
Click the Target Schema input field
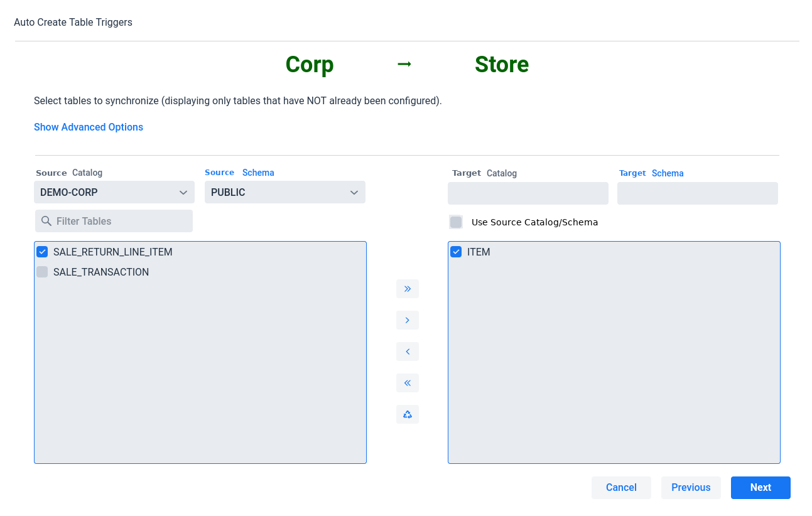[697, 193]
